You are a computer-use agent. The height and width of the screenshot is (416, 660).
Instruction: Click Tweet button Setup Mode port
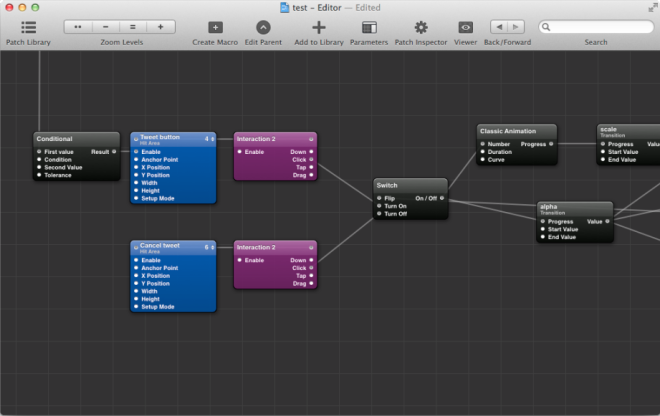[x=136, y=198]
